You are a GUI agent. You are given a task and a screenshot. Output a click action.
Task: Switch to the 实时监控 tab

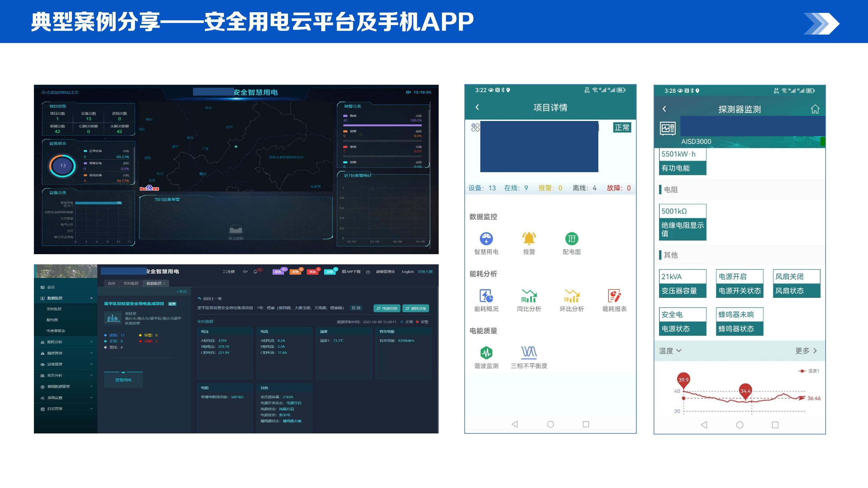click(131, 283)
